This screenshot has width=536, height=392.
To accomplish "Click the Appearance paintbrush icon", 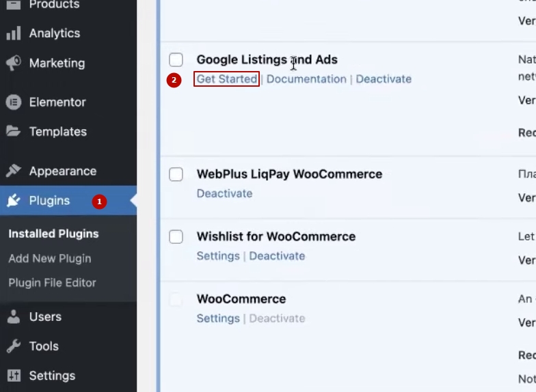I will pyautogui.click(x=13, y=171).
